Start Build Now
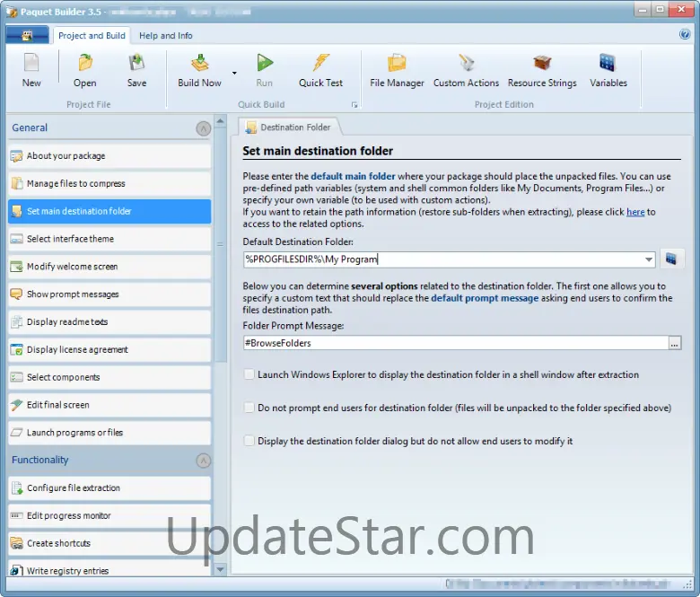Image resolution: width=700 pixels, height=597 pixels. click(199, 70)
